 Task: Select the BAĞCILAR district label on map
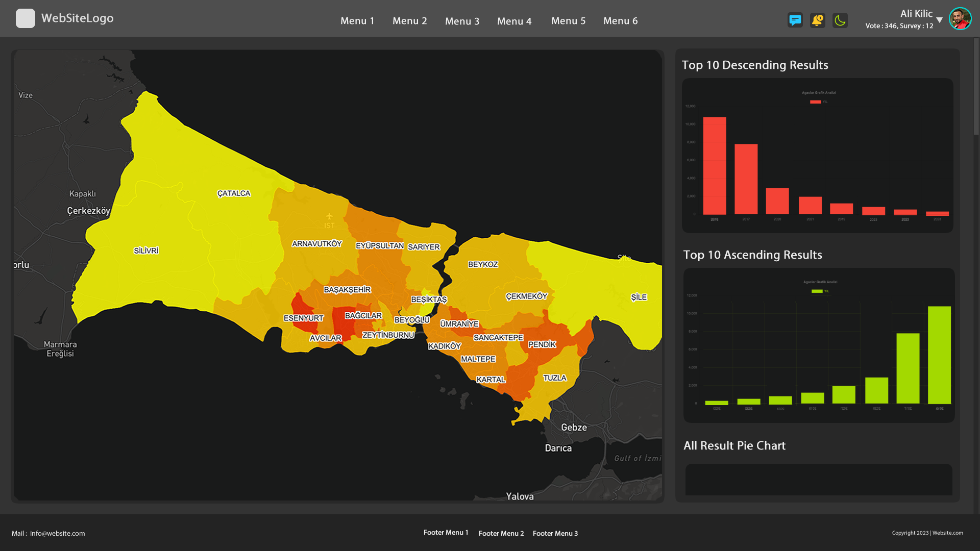tap(363, 316)
